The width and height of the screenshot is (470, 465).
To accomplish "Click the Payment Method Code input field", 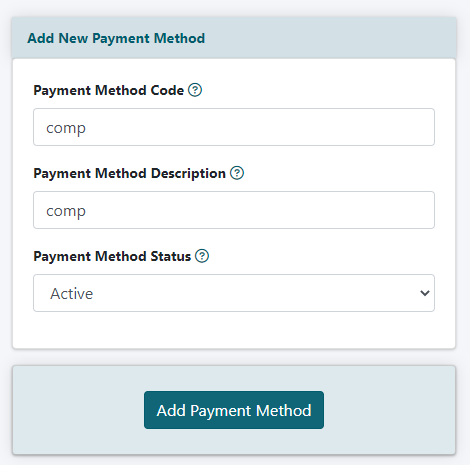I will (234, 127).
